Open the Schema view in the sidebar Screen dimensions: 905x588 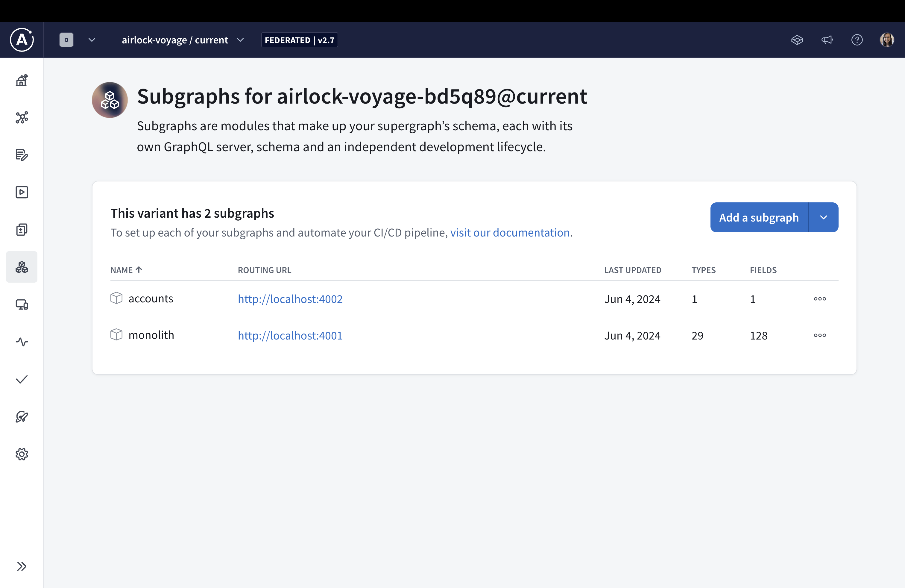[22, 118]
